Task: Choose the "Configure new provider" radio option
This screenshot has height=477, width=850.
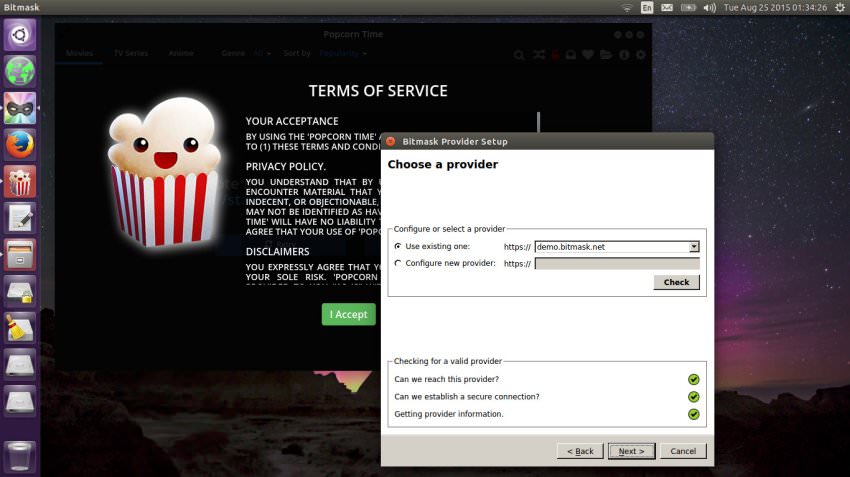Action: [399, 264]
